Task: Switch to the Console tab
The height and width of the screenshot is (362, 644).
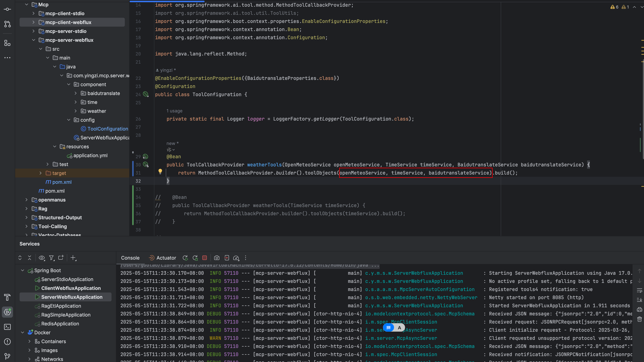Action: point(130,258)
